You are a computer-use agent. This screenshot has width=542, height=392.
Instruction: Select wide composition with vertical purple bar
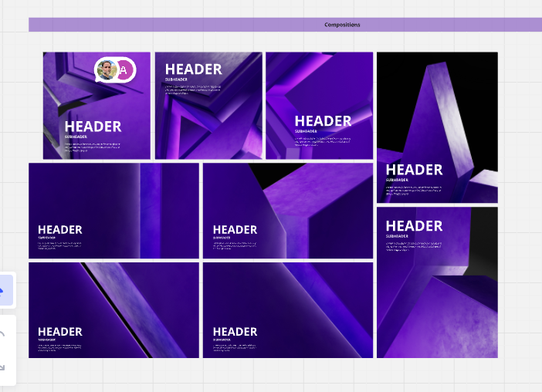click(113, 211)
